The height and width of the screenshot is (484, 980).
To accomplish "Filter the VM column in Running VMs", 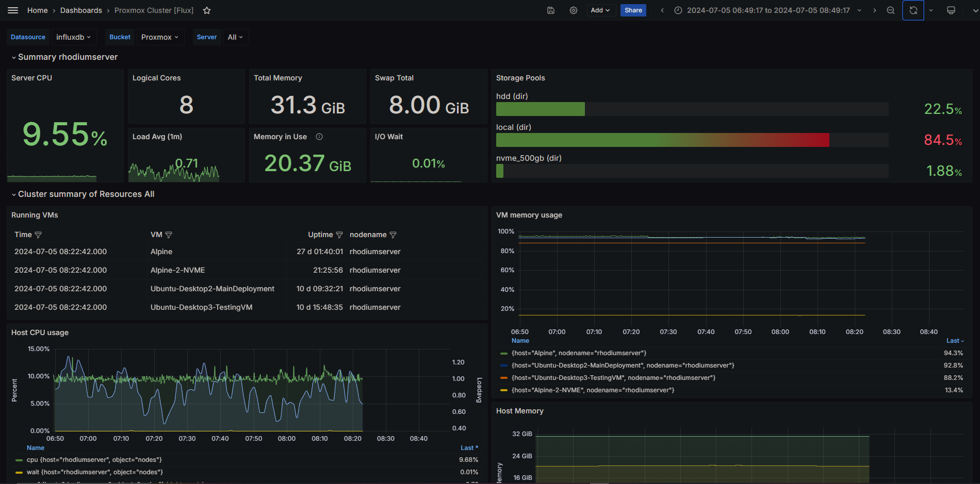I will [169, 235].
